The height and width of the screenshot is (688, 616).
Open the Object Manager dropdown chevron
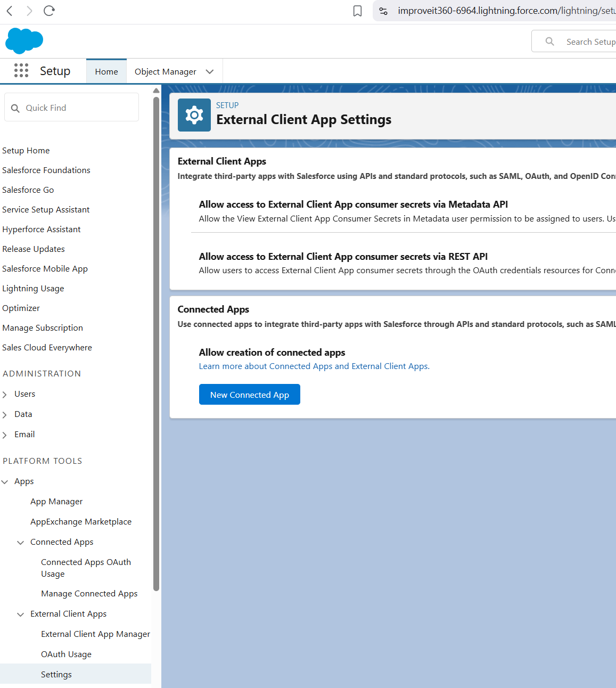tap(210, 72)
